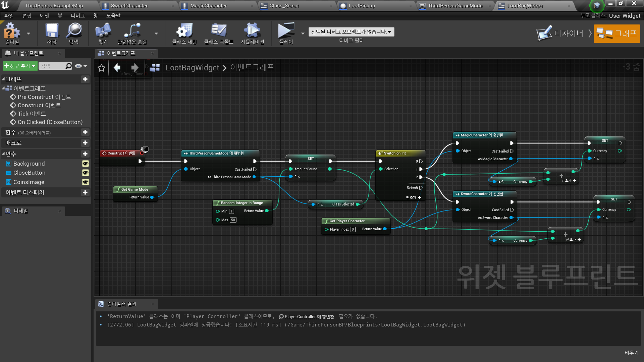Open the Debug menu
644x362 pixels.
pyautogui.click(x=77, y=16)
